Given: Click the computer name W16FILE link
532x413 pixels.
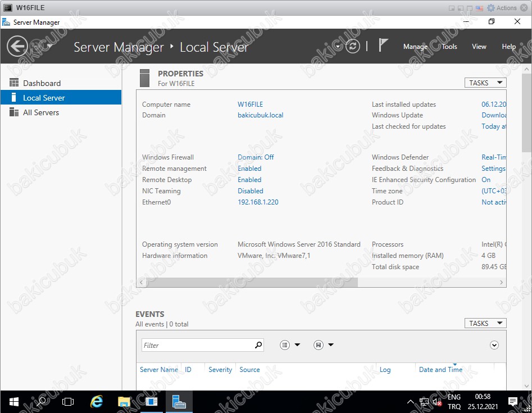Looking at the screenshot, I should point(250,104).
